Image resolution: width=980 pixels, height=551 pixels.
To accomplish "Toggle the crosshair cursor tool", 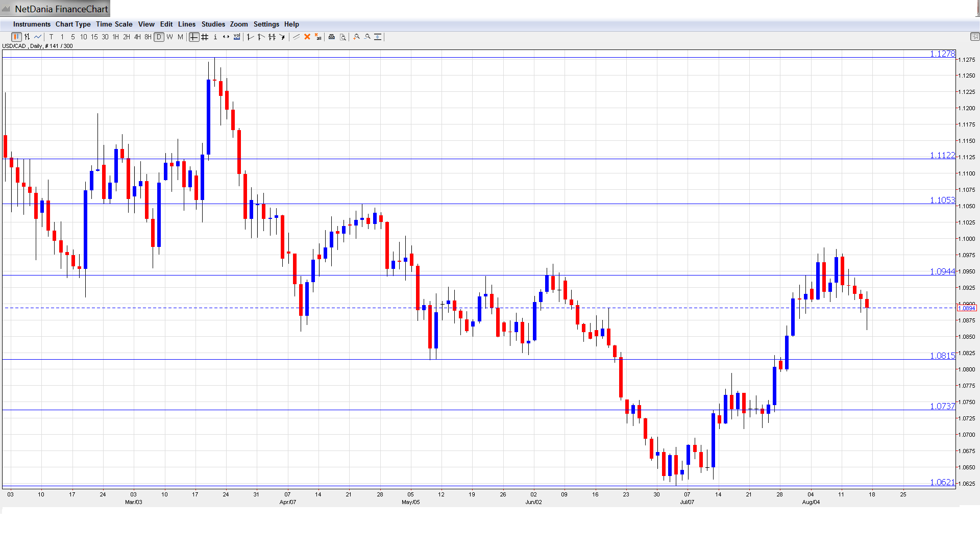I will point(194,37).
